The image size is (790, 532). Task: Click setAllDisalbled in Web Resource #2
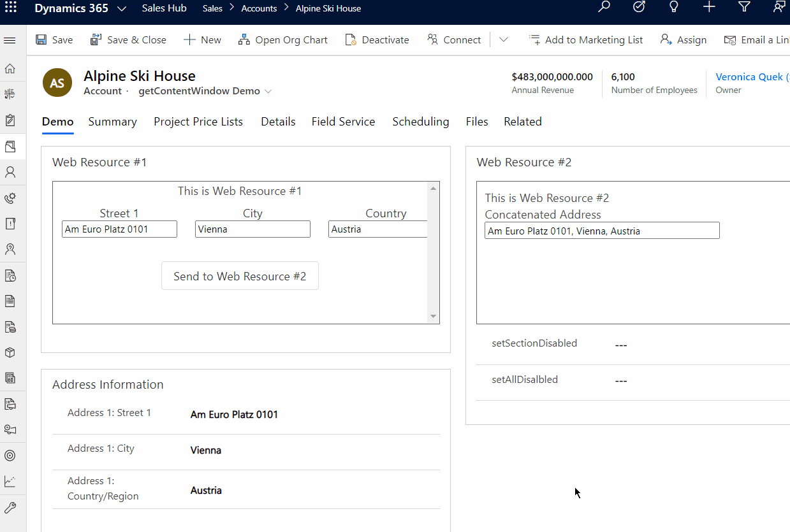[x=525, y=379]
